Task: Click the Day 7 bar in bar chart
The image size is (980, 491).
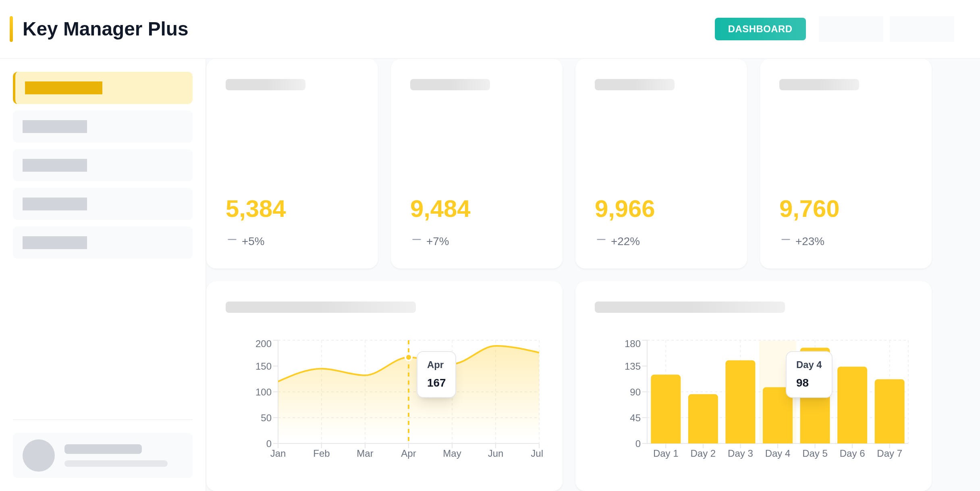Action: pyautogui.click(x=889, y=411)
